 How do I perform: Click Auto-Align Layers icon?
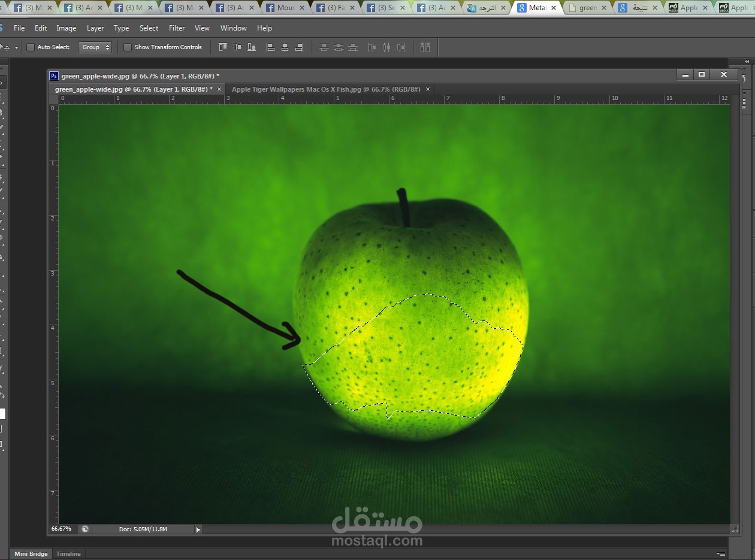point(425,47)
